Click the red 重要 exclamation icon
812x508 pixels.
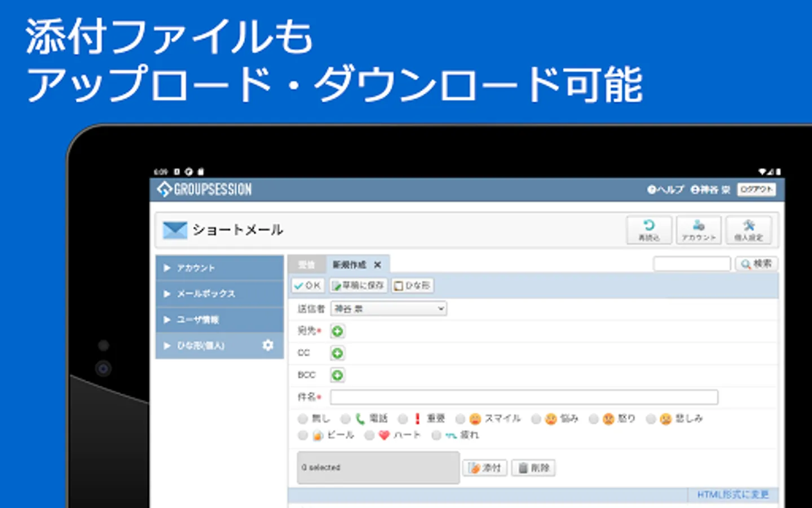pyautogui.click(x=418, y=419)
